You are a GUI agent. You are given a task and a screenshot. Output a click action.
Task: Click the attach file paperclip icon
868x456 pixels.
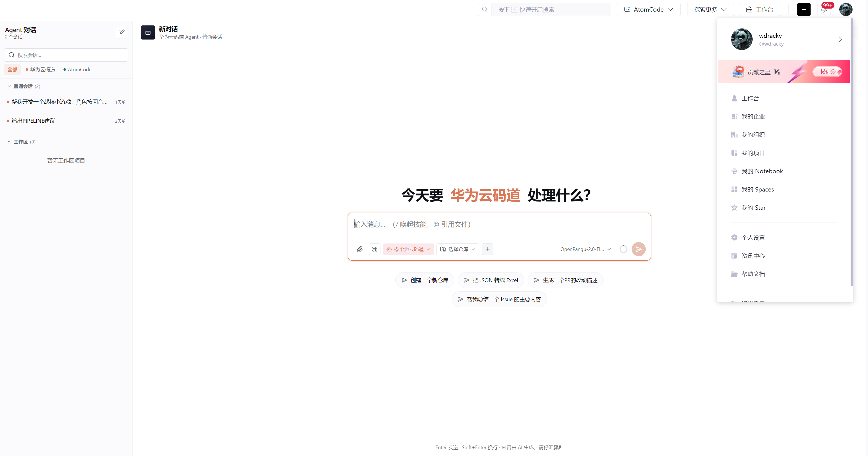pyautogui.click(x=359, y=249)
